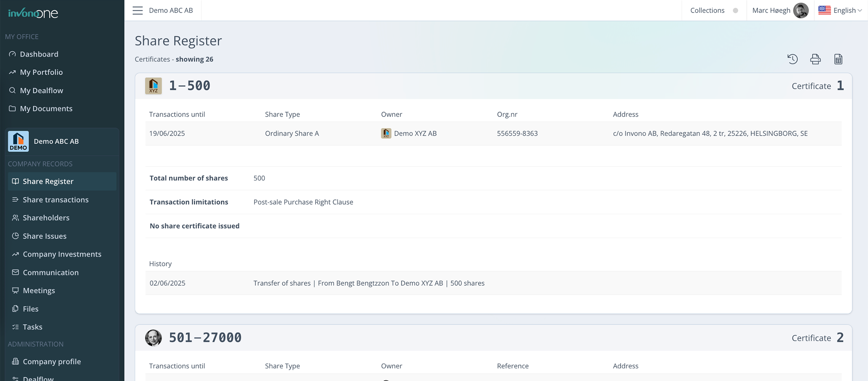Click the Meetings screen icon

click(x=15, y=290)
